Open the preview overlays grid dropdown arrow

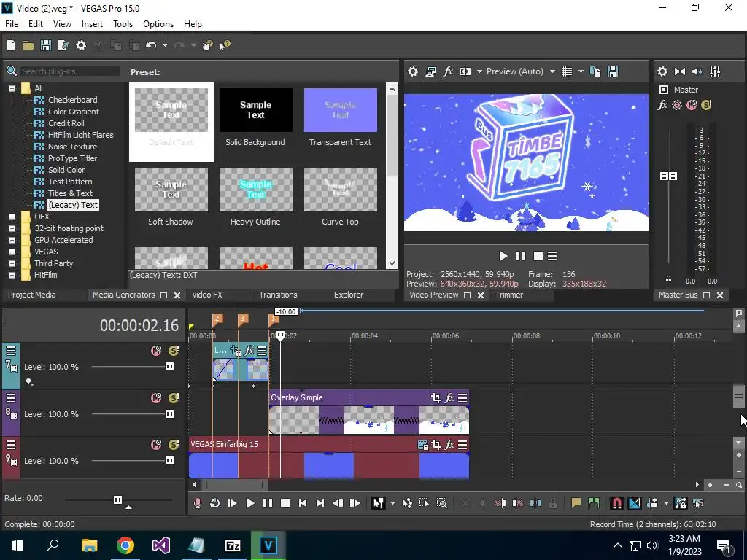click(581, 71)
